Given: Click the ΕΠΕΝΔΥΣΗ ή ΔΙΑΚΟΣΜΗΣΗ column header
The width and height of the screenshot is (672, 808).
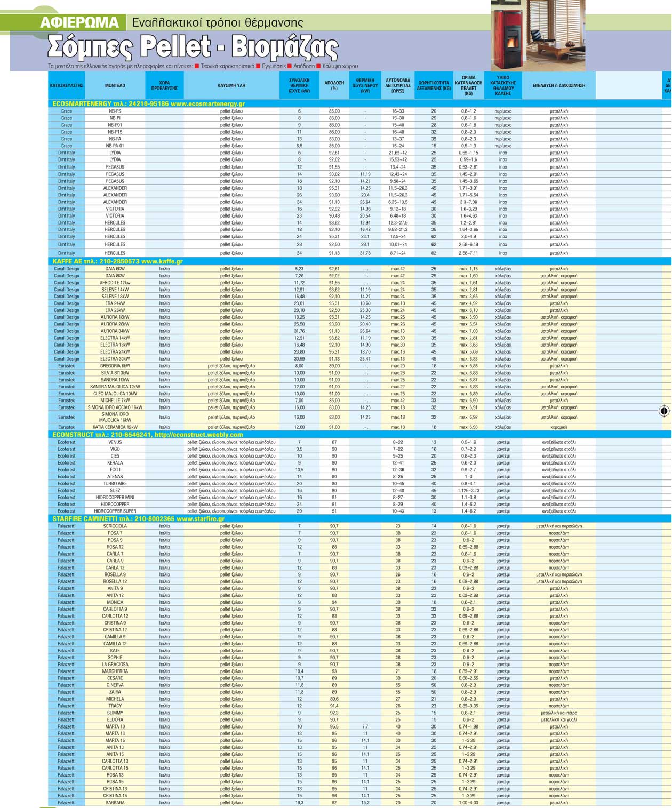Looking at the screenshot, I should [559, 85].
